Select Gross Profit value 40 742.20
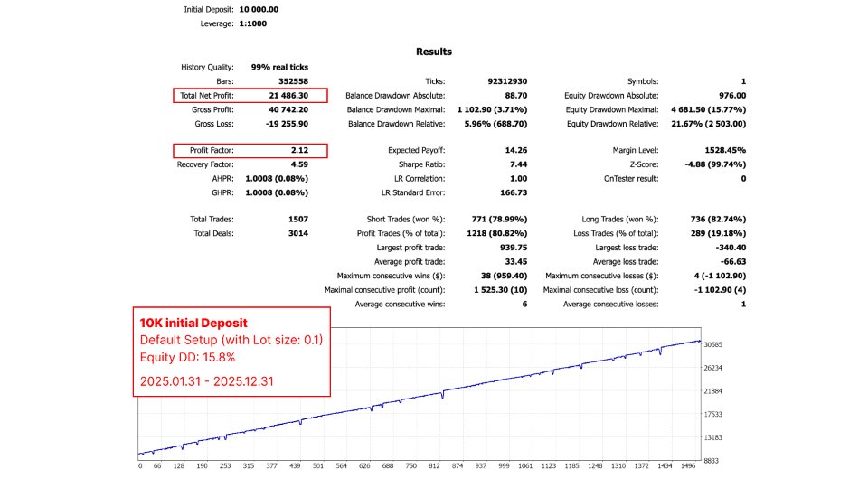 point(288,109)
